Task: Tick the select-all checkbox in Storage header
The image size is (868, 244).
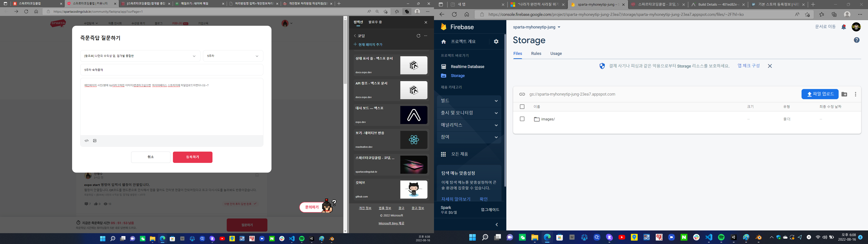Action: point(522,107)
